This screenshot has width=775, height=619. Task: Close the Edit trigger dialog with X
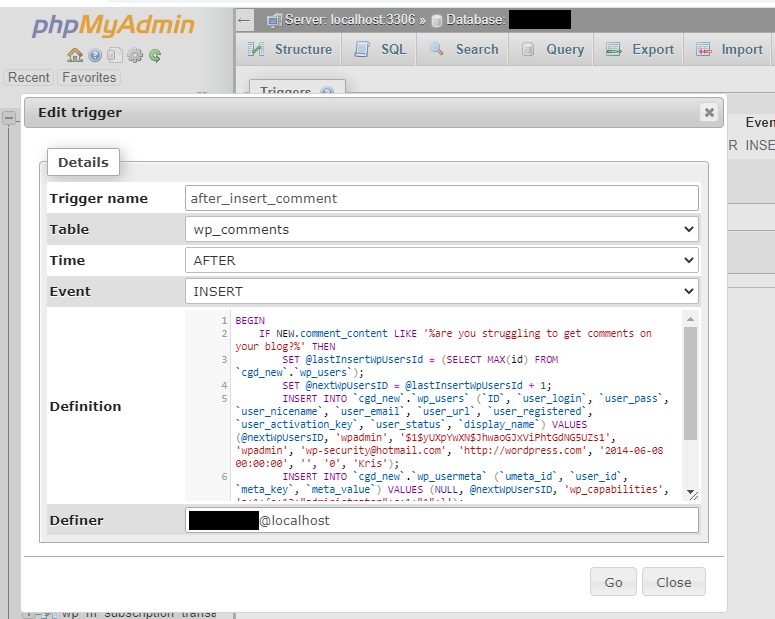pos(709,112)
